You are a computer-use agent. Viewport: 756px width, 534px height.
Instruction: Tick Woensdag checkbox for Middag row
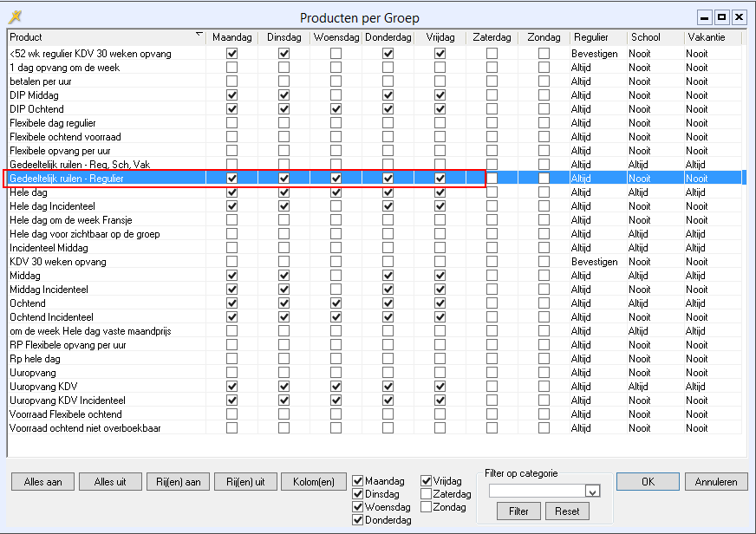[x=336, y=276]
